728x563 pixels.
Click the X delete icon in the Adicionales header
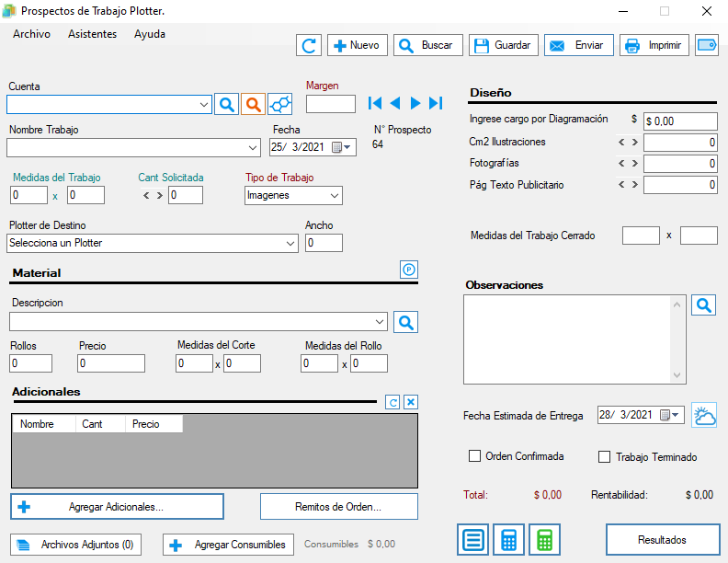[x=411, y=402]
